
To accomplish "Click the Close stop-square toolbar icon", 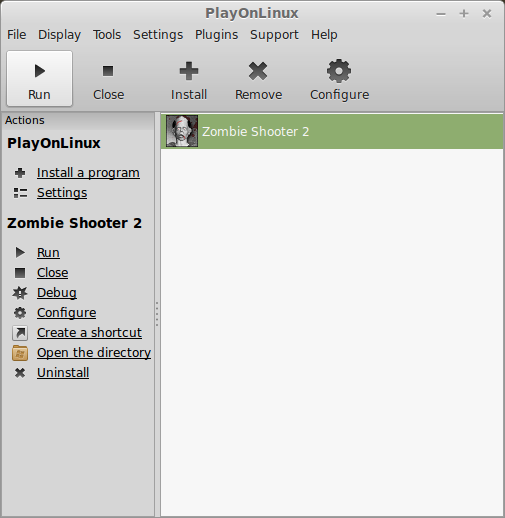I will click(x=108, y=71).
